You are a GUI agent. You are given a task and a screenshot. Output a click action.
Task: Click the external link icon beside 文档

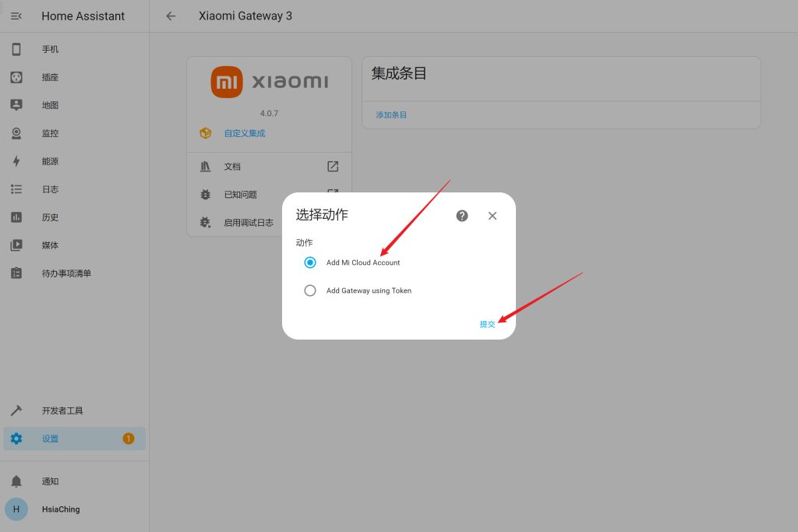click(333, 167)
